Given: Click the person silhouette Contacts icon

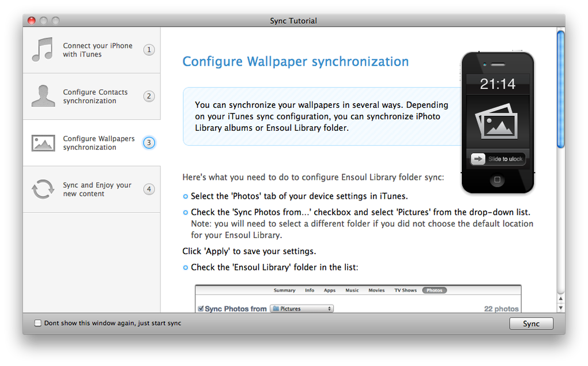Looking at the screenshot, I should (43, 96).
